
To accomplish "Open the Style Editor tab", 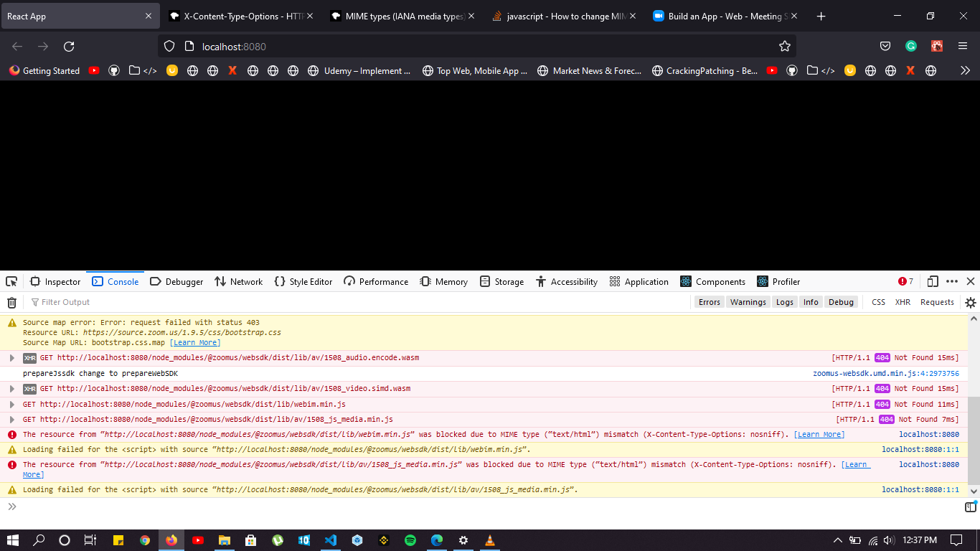I will (x=303, y=281).
